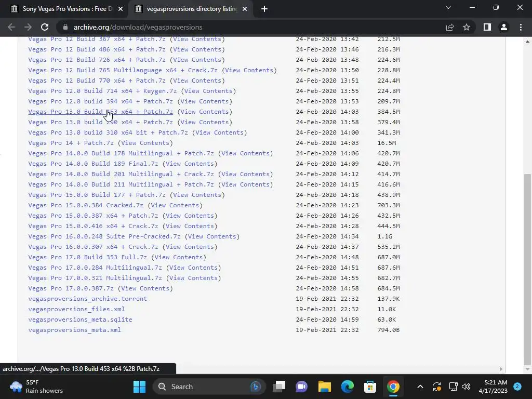
Task: Reload the archive.org page
Action: tap(45, 27)
